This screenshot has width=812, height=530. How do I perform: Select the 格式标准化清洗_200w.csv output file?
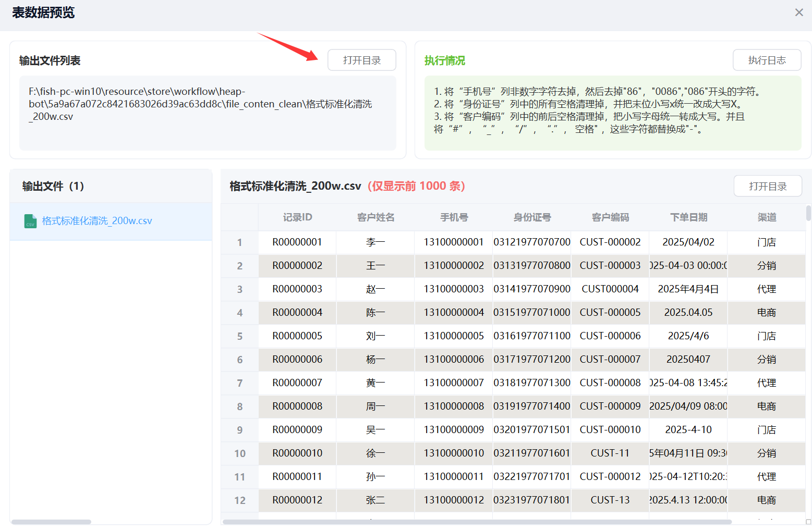pyautogui.click(x=97, y=221)
